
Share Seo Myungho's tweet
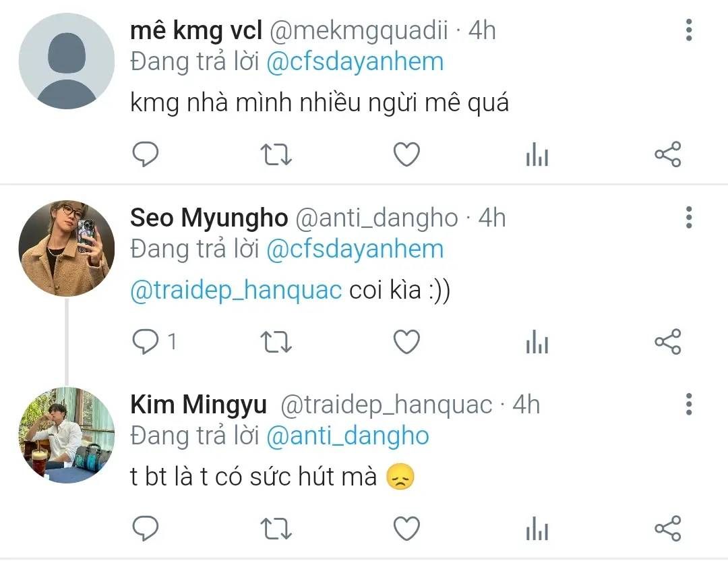click(668, 343)
